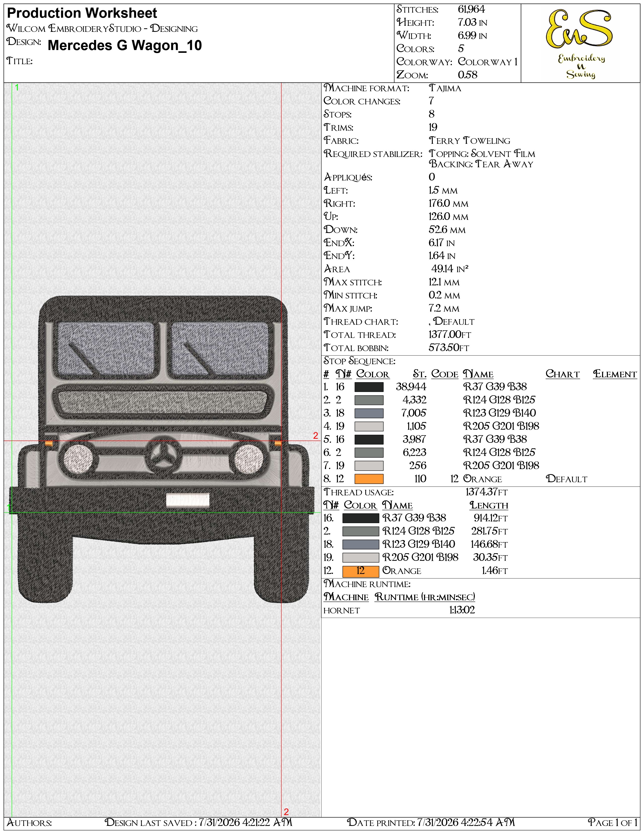This screenshot has width=644, height=834.
Task: Click the blue-gray swatch beside 7,005 stitches
Action: pyautogui.click(x=369, y=413)
